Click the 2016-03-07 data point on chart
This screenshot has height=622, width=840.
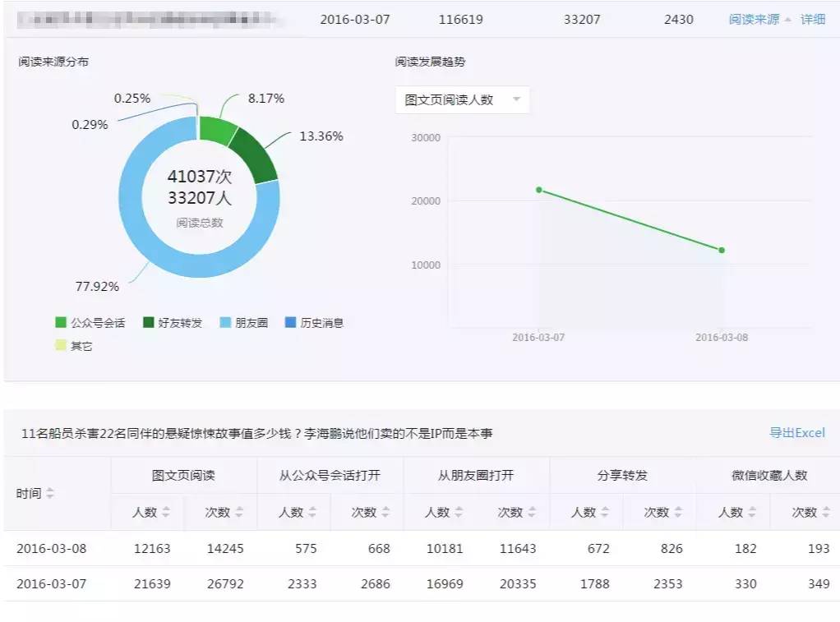click(539, 190)
